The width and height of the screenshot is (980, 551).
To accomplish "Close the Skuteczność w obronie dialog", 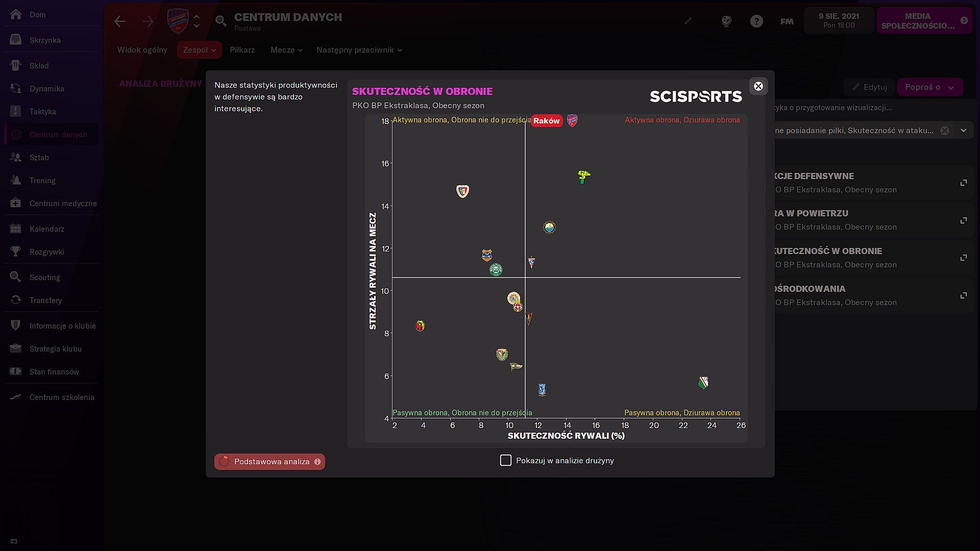I will [x=758, y=86].
